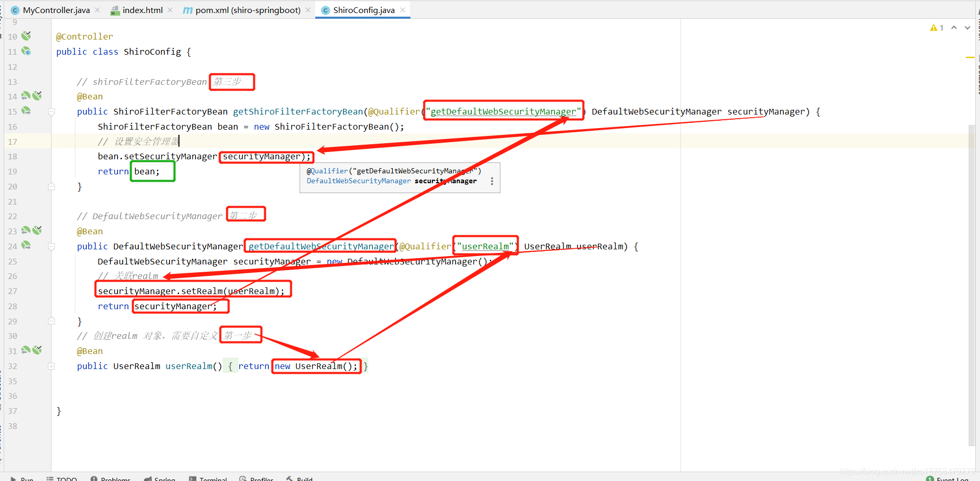
Task: Click return securityManager on line 28
Action: click(x=158, y=306)
